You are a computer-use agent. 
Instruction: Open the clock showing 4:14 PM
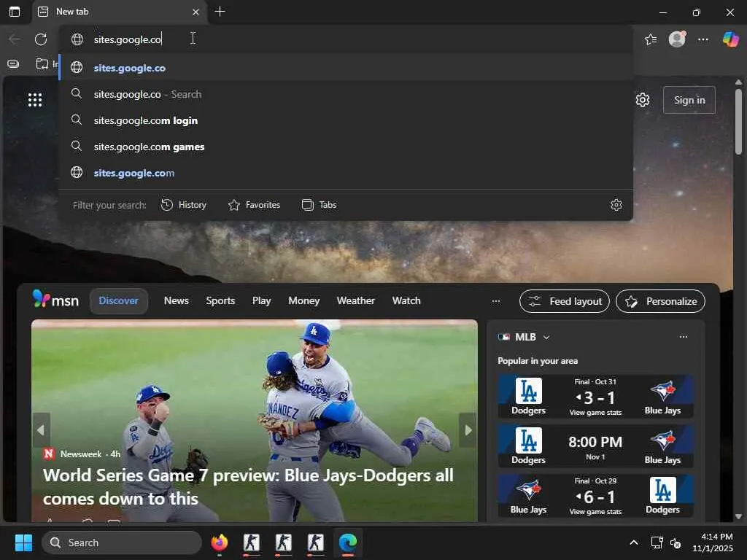tap(712, 542)
